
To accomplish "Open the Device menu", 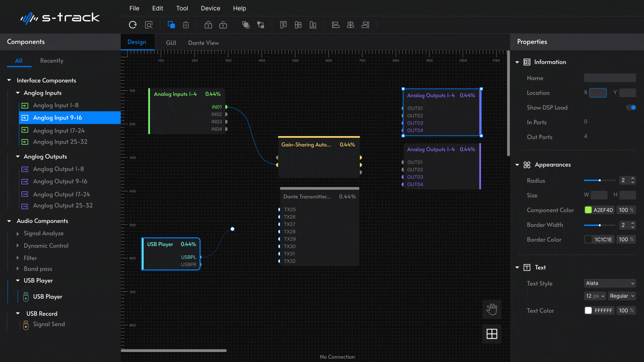I will [210, 8].
